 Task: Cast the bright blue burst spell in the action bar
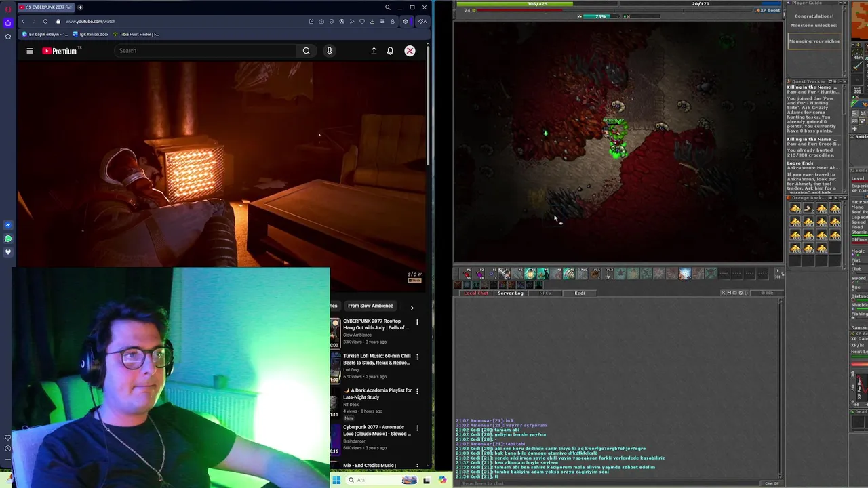click(x=685, y=273)
